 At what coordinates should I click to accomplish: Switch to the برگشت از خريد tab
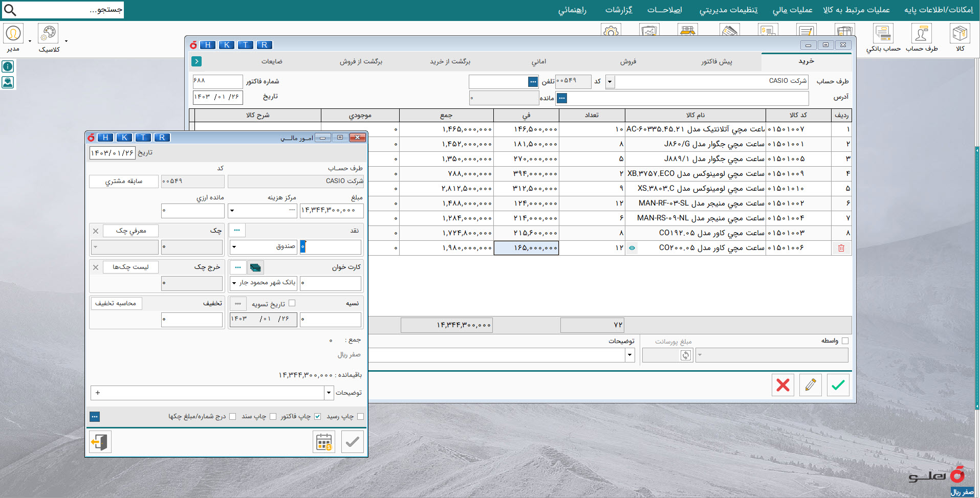point(450,62)
